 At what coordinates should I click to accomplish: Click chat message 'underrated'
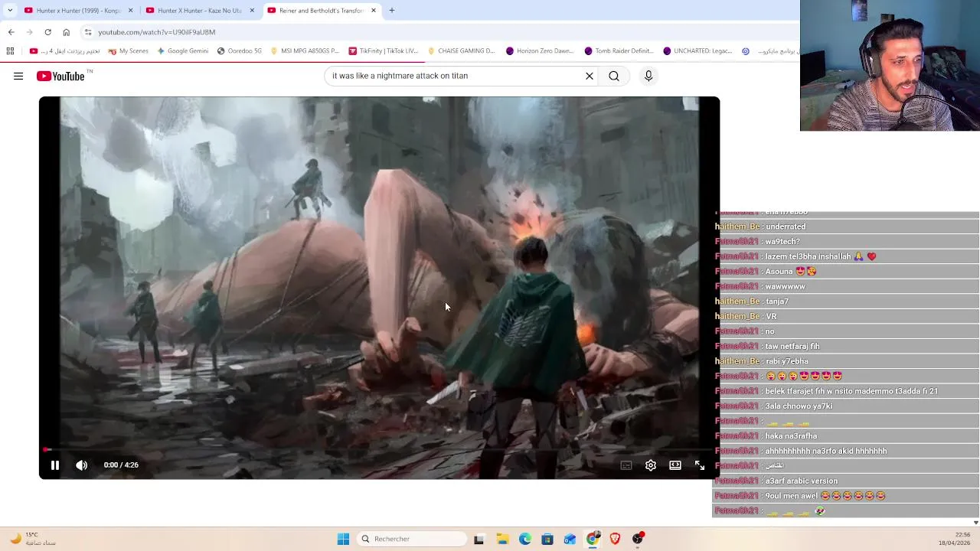coord(786,227)
